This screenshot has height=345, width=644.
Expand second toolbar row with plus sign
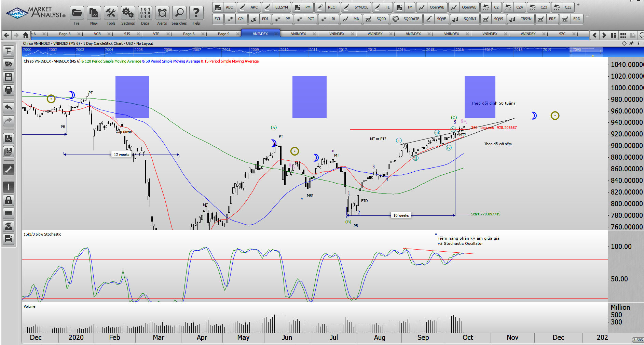(587, 16)
